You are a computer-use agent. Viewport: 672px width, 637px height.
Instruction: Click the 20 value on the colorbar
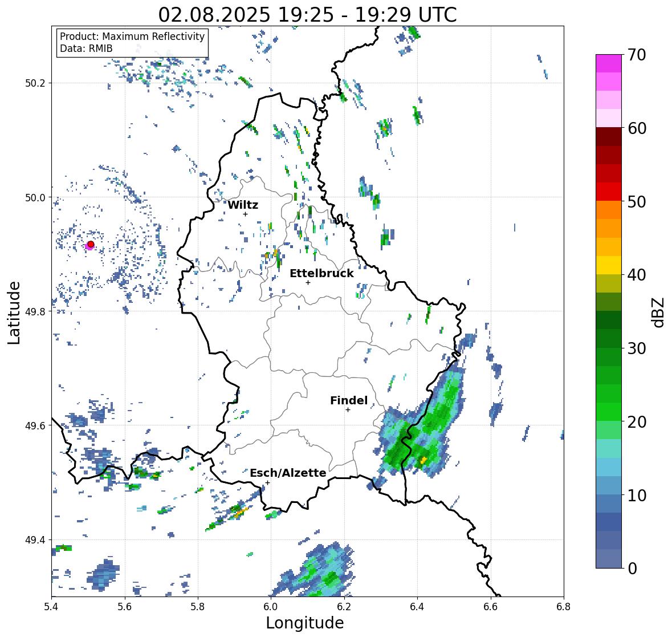(x=637, y=421)
